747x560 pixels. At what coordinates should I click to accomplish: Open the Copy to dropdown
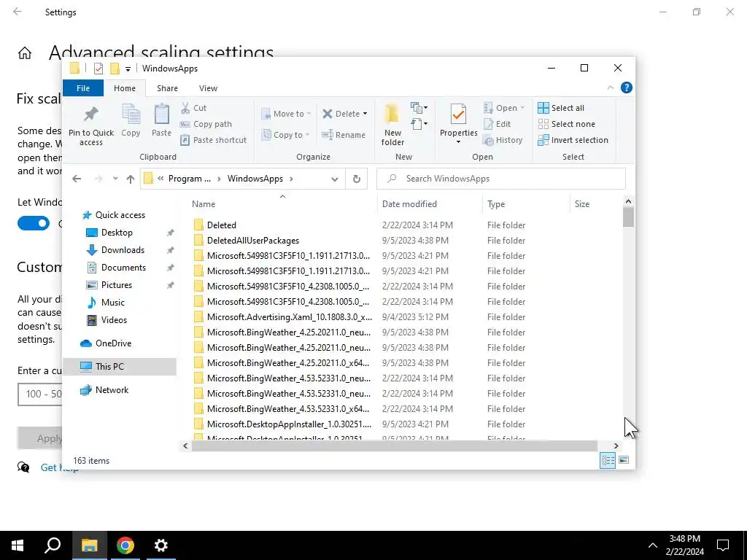(286, 135)
